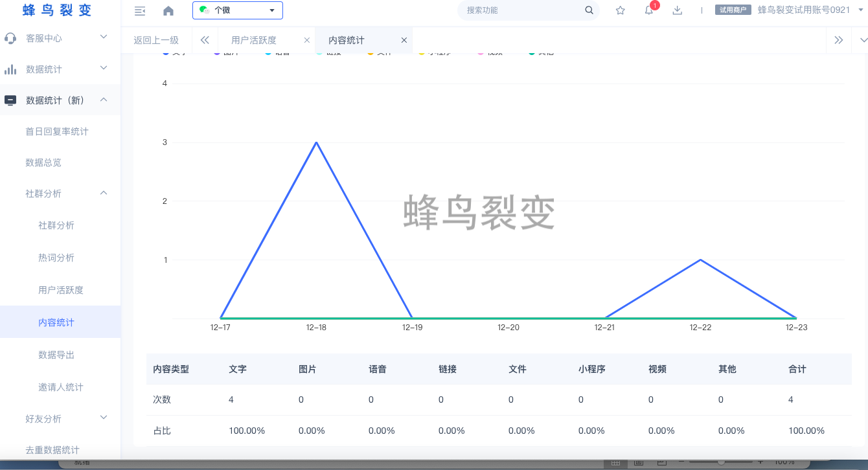This screenshot has width=868, height=470.
Task: Go to the home page icon
Action: (x=168, y=10)
